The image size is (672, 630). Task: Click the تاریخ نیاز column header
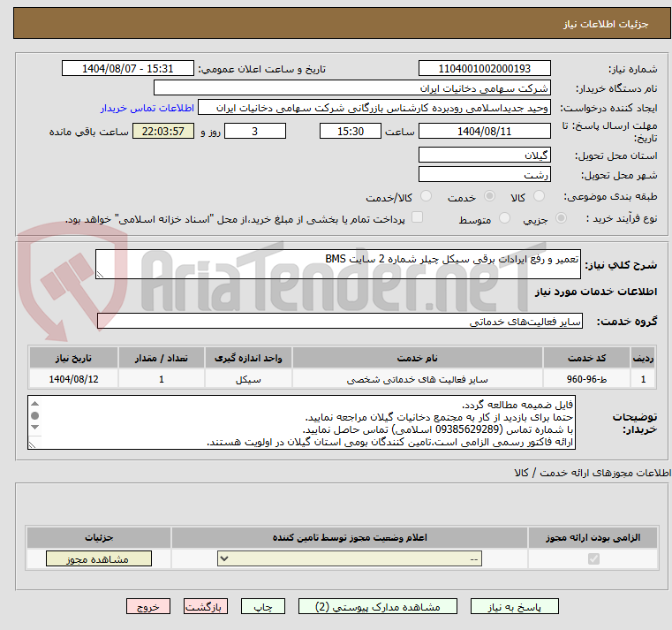coord(73,358)
